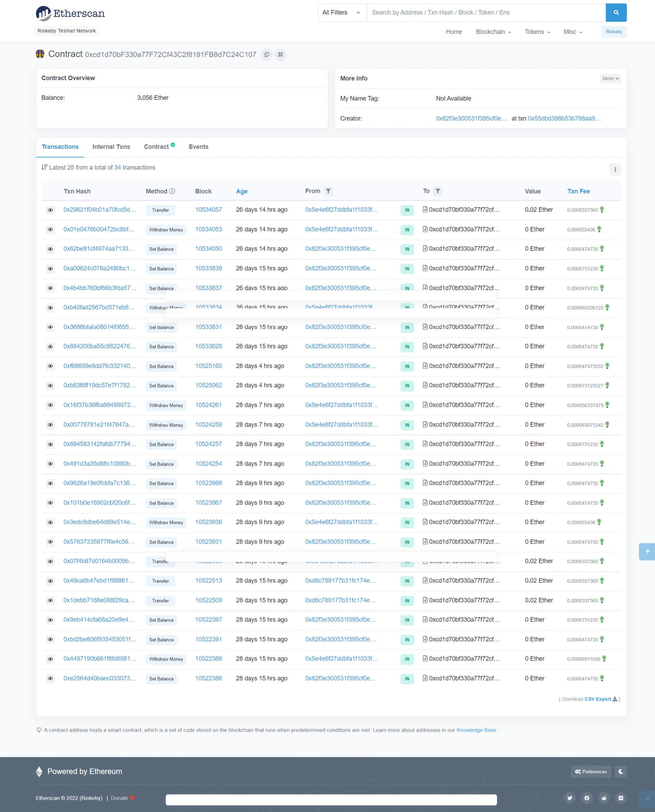This screenshot has width=655, height=812.
Task: Open the All Filters dropdown
Action: pos(342,12)
